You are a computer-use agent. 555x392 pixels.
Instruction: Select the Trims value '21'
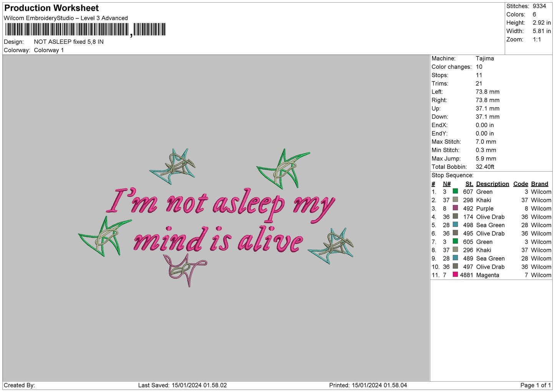pyautogui.click(x=479, y=83)
